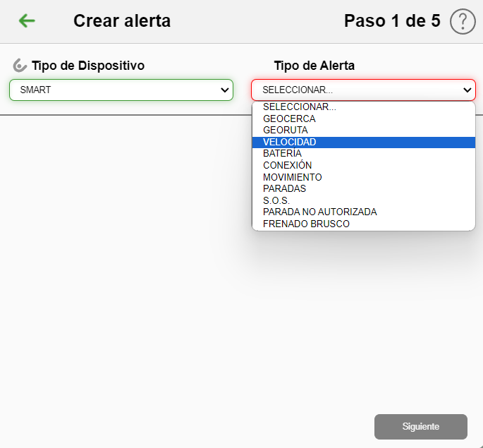
Task: Click the icon beside Tipo de Dispositivo
Action: tap(20, 66)
